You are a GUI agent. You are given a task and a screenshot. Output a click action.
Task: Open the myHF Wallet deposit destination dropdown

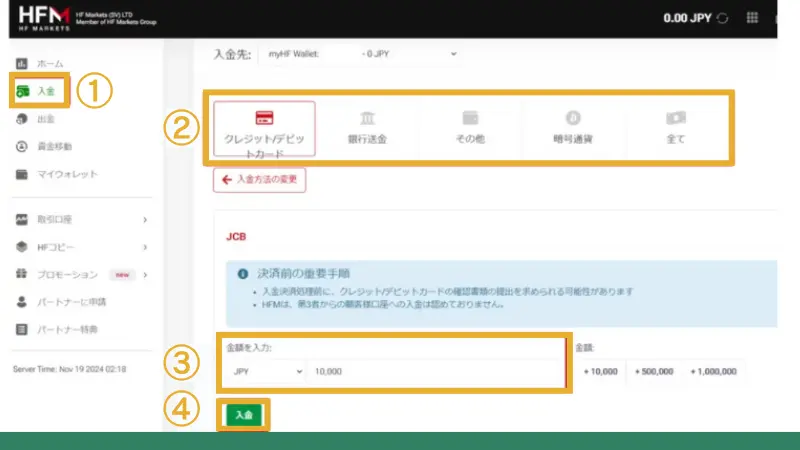pos(361,54)
